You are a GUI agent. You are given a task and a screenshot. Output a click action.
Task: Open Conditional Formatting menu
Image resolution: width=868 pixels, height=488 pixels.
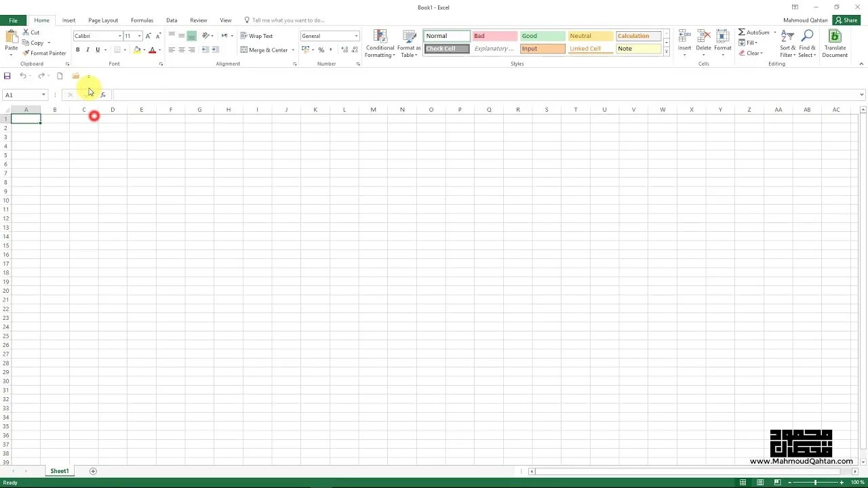pyautogui.click(x=380, y=43)
